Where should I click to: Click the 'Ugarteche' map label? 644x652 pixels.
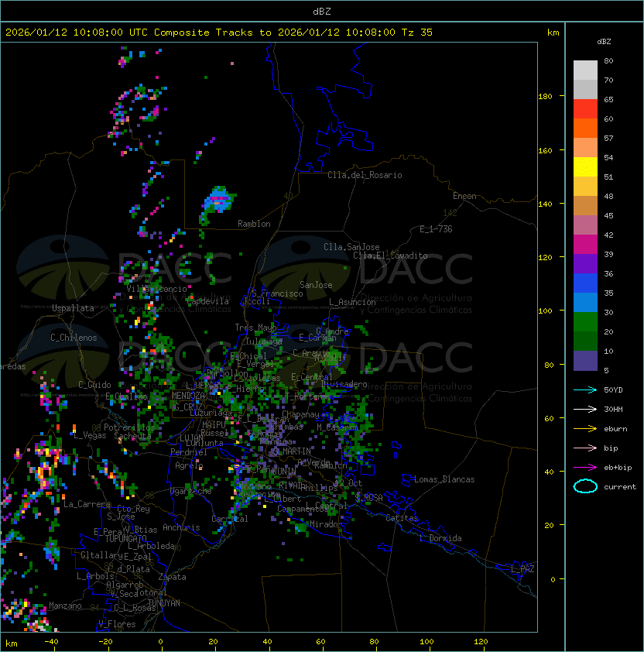pos(191,491)
